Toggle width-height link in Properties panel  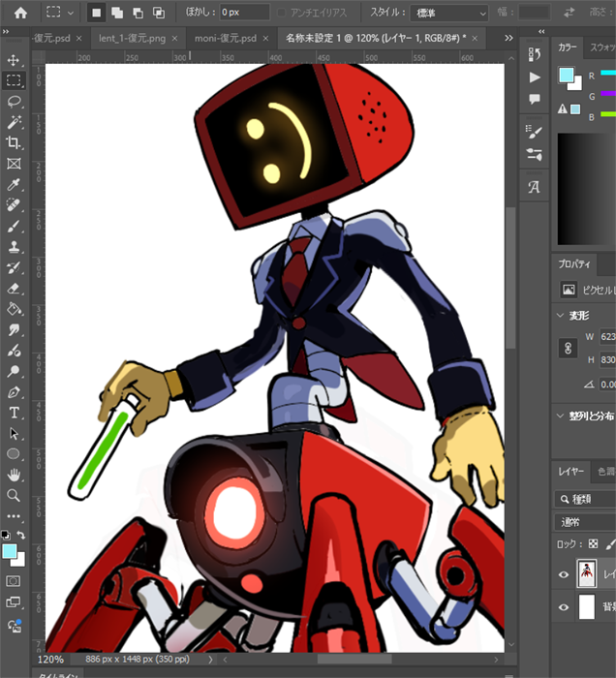pyautogui.click(x=568, y=348)
